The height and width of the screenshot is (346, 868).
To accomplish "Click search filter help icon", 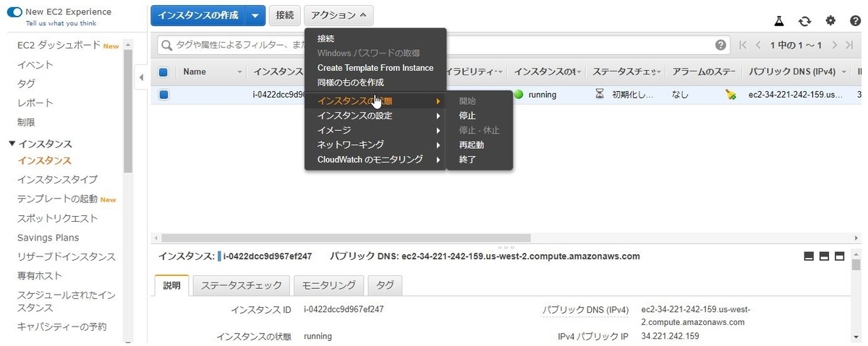I will coord(720,45).
